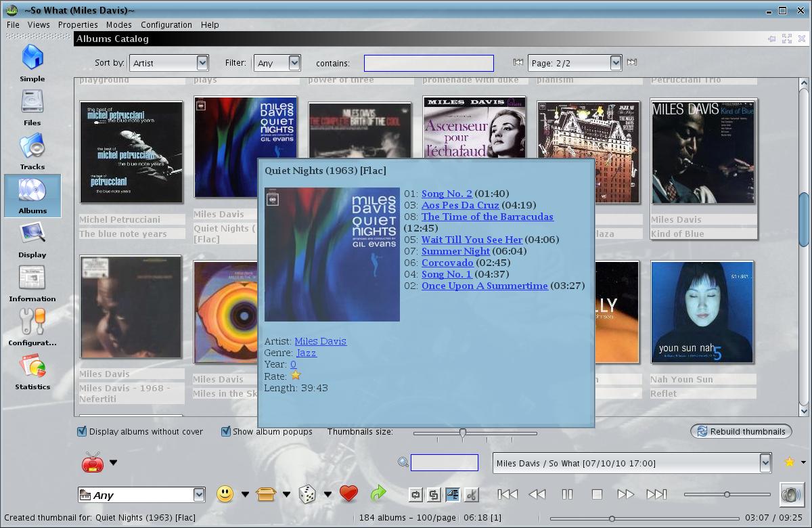Open the Help menu
Image resolution: width=812 pixels, height=528 pixels.
[210, 24]
